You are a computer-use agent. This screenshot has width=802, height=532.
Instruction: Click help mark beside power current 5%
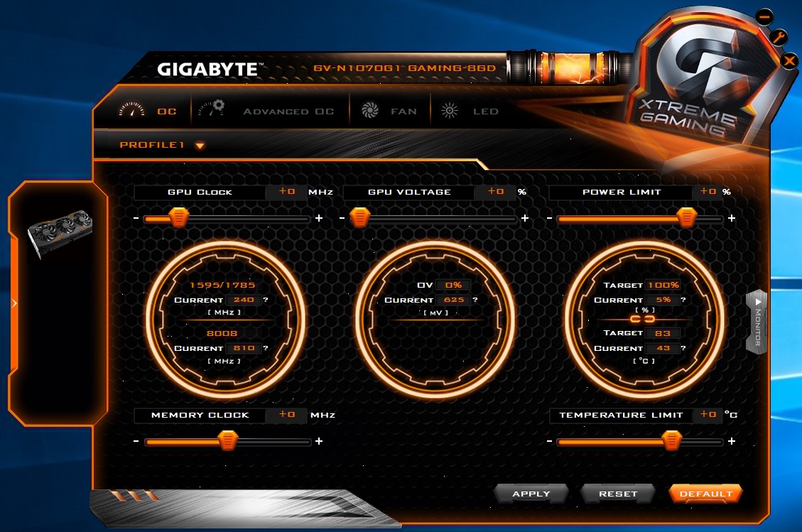(x=683, y=300)
